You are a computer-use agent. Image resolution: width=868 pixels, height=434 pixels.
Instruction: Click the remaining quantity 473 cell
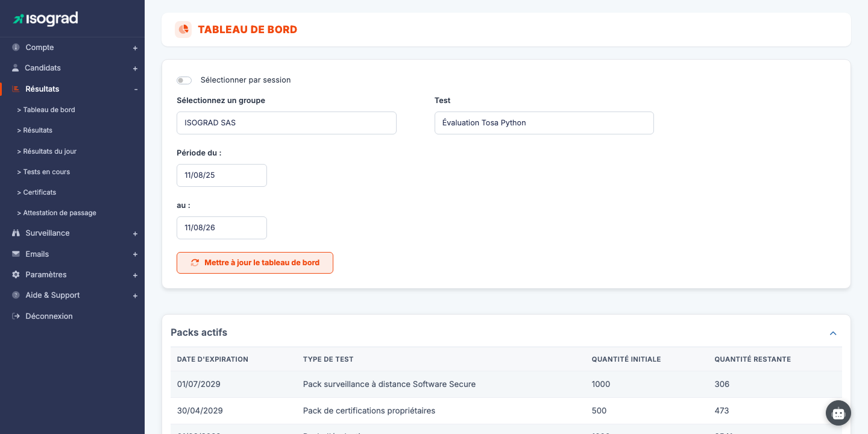pos(722,411)
